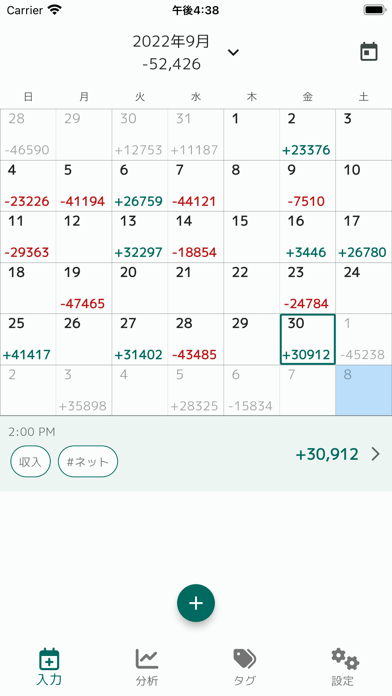Select October 5 showing +28325
The height and width of the screenshot is (696, 392).
(196, 391)
